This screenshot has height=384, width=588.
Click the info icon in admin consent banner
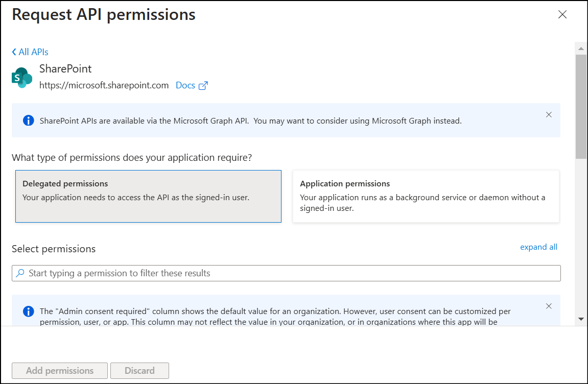coord(28,311)
